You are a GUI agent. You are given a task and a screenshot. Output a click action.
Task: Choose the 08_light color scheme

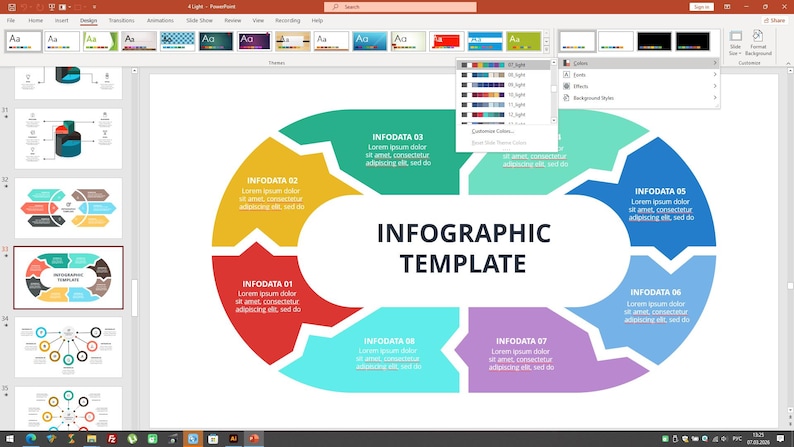pos(503,75)
